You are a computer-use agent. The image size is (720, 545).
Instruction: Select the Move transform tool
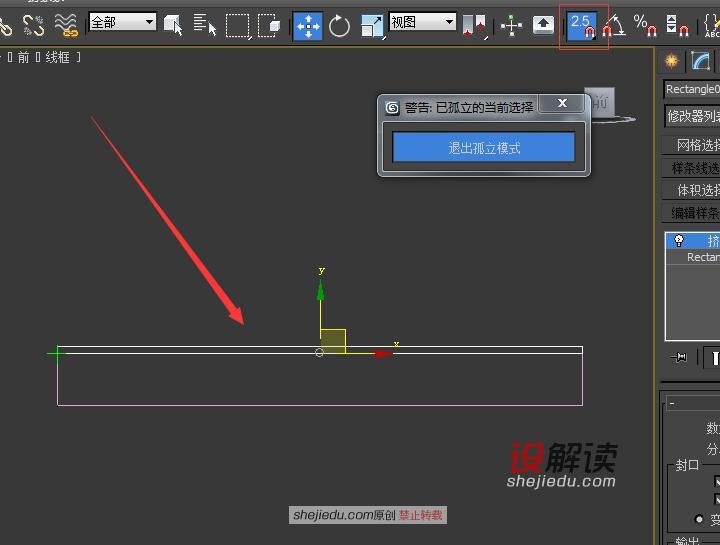tap(308, 26)
